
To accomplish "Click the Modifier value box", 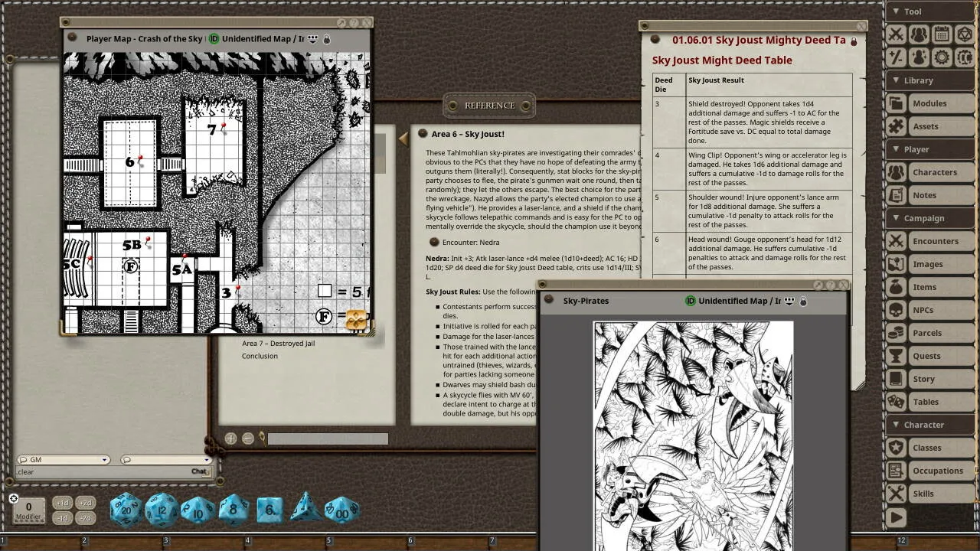I will (28, 510).
